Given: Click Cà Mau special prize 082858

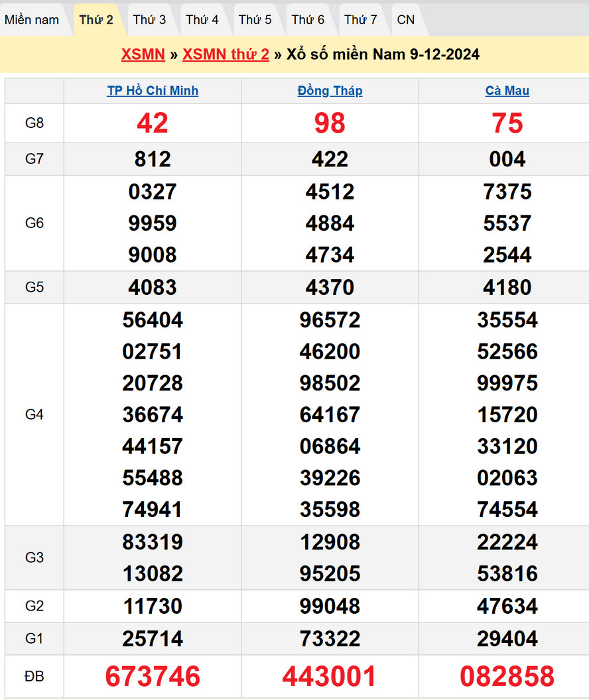Looking at the screenshot, I should (x=507, y=676).
